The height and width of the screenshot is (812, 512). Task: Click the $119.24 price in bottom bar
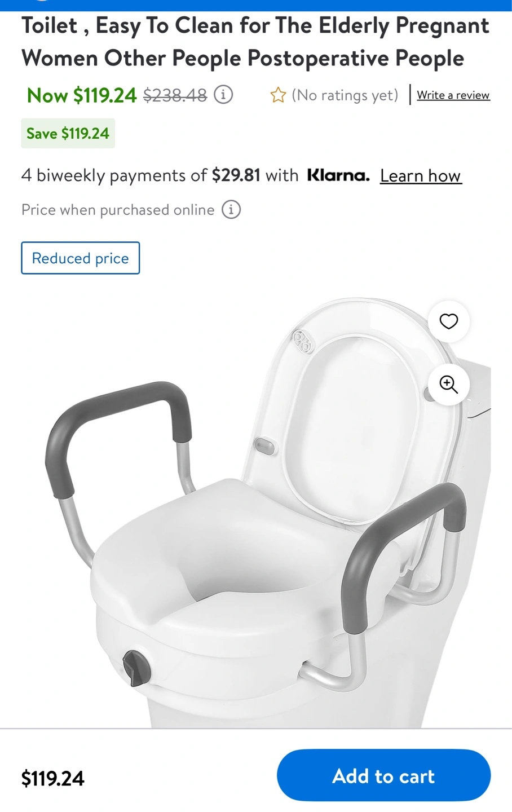[53, 778]
